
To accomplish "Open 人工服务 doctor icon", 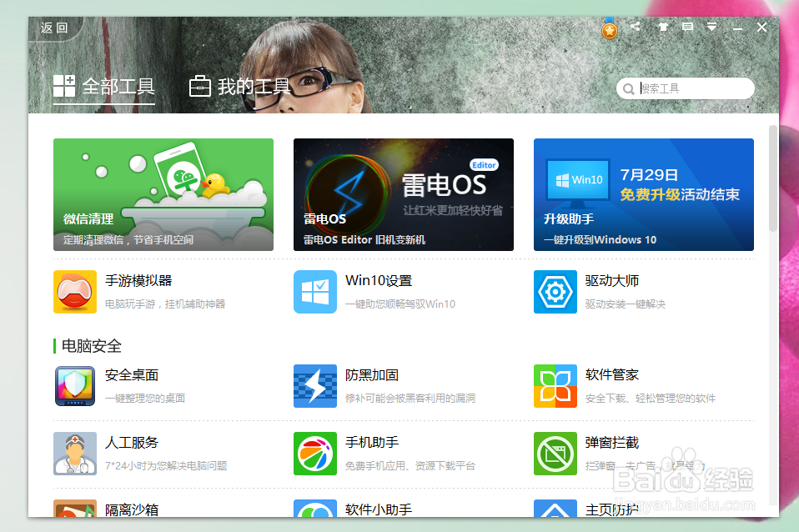I will [75, 454].
